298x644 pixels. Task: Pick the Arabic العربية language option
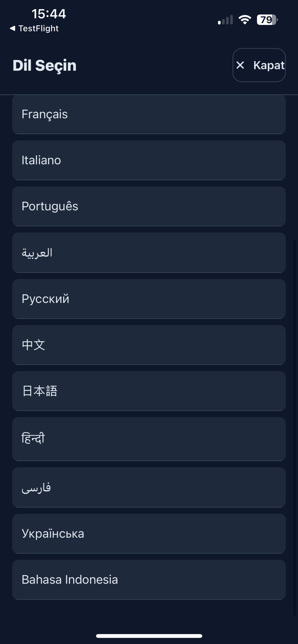coord(149,252)
